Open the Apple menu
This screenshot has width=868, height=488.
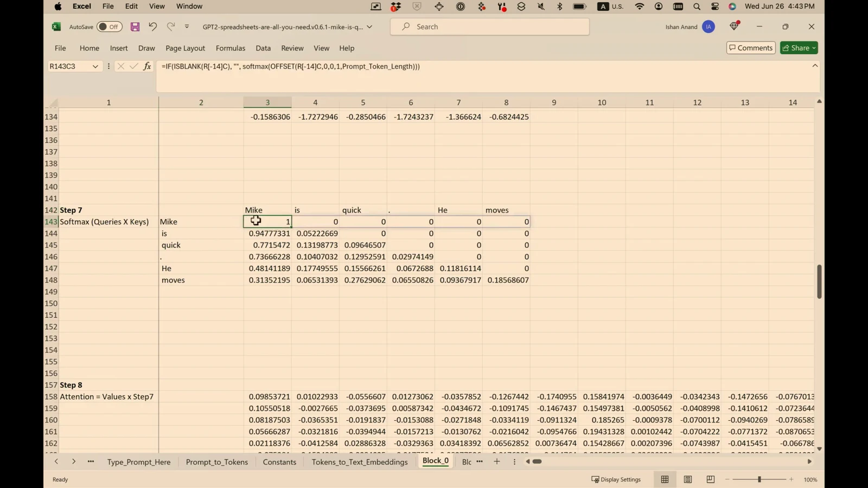tap(58, 7)
